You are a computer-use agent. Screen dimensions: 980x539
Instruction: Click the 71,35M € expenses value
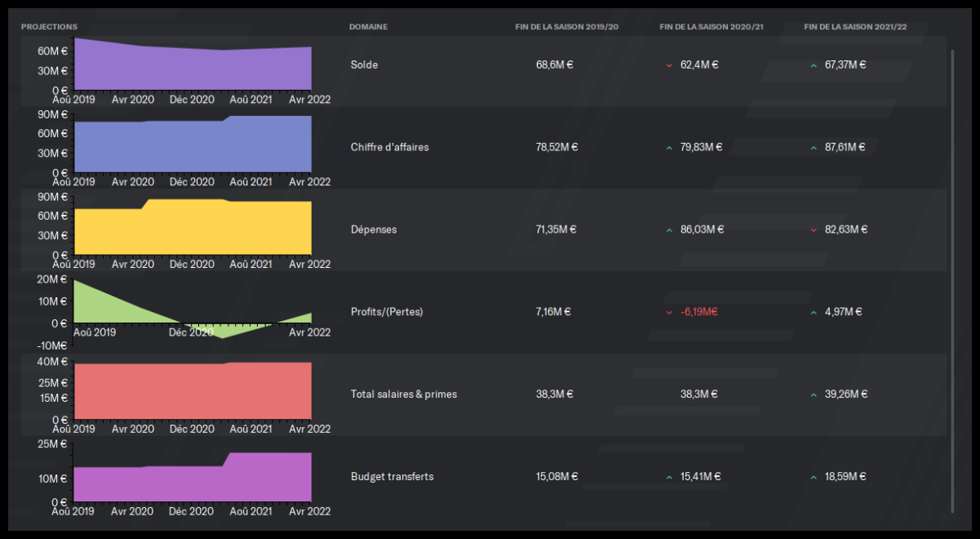pos(557,229)
